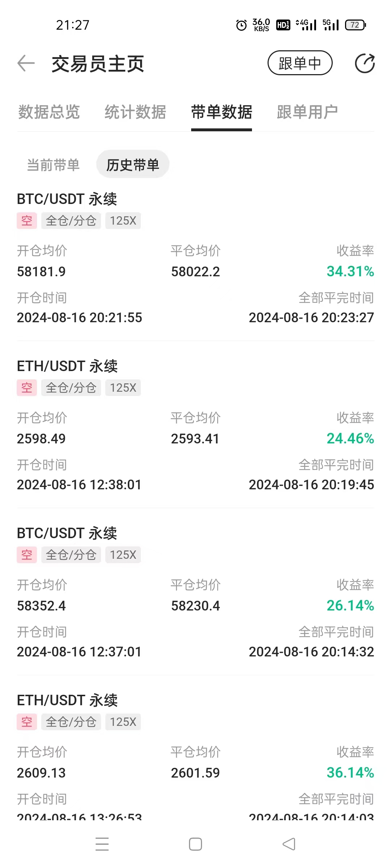Open the ETH/USDT order with 36.14% return
The height and width of the screenshot is (868, 391).
click(195, 756)
